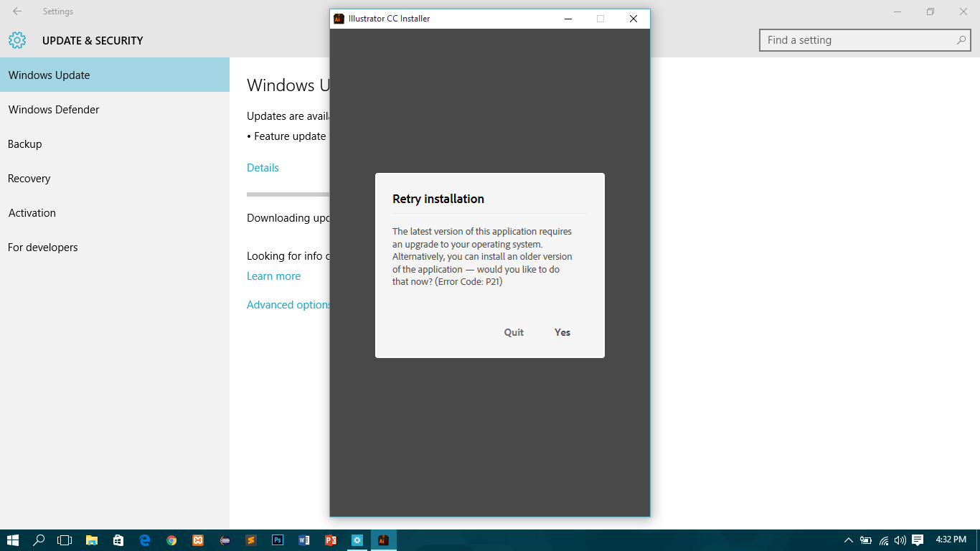Open Eclipse from the taskbar
The height and width of the screenshot is (551, 980).
click(x=225, y=540)
